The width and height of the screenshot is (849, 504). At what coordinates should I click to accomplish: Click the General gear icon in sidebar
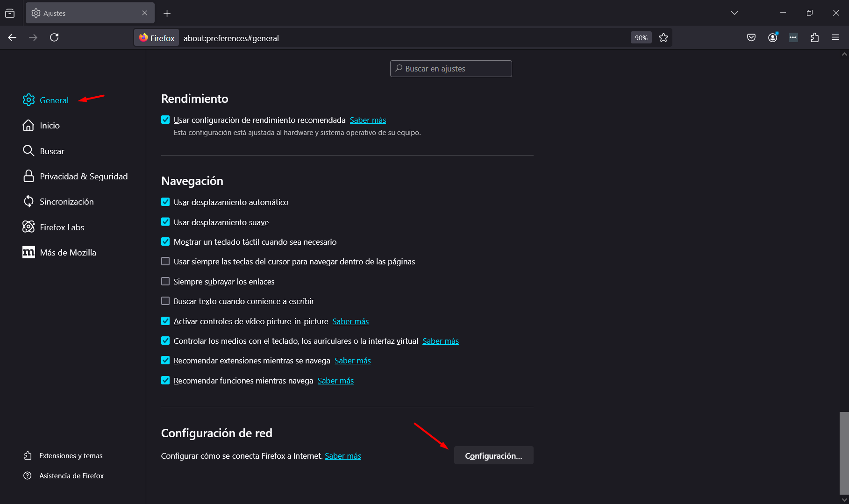[x=29, y=100]
